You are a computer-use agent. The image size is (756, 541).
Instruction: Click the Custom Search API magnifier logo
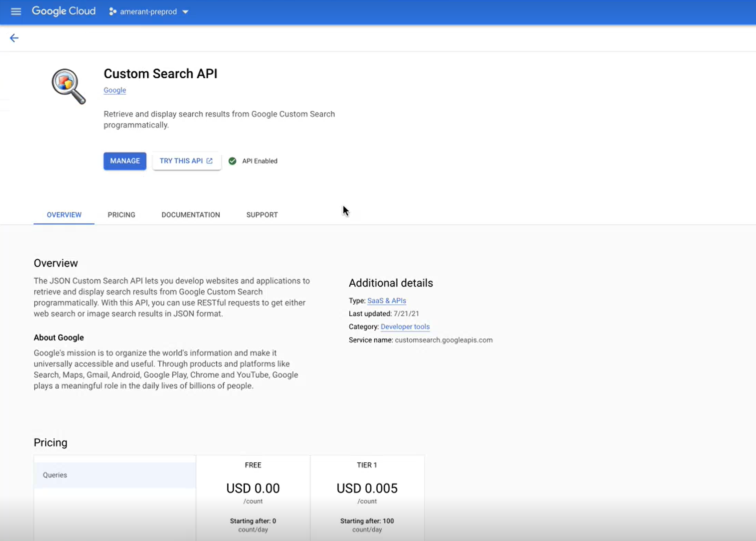click(x=69, y=86)
